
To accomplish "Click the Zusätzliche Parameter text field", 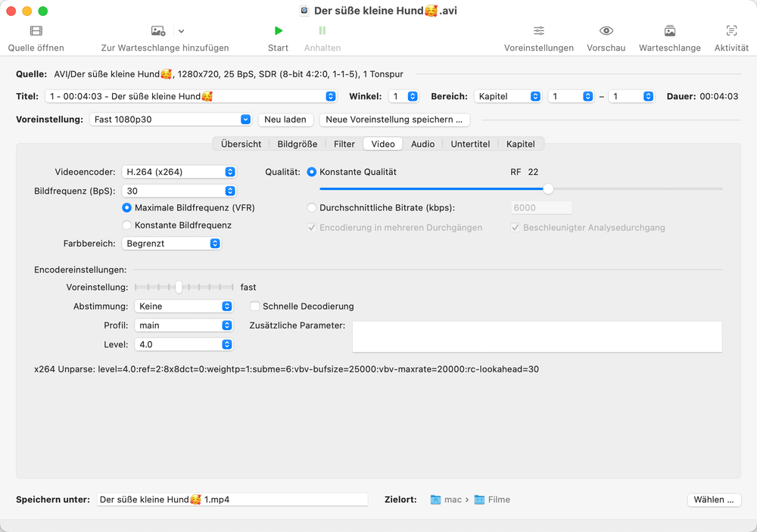I will pyautogui.click(x=537, y=337).
